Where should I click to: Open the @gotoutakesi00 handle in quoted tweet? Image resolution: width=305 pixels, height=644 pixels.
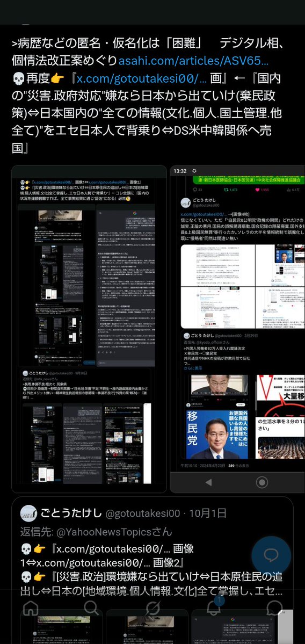[x=143, y=513]
